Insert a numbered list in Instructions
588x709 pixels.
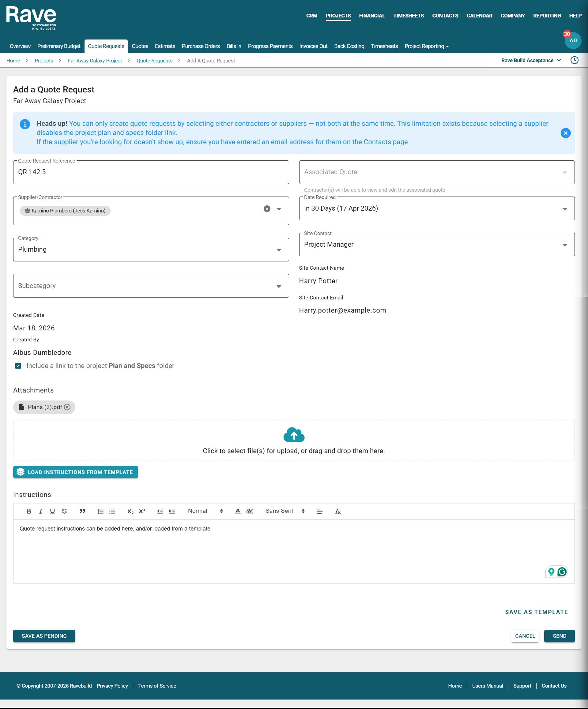(x=100, y=511)
